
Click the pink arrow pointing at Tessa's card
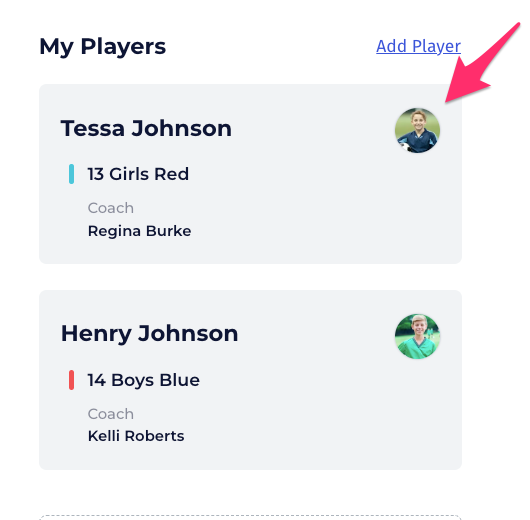point(480,66)
